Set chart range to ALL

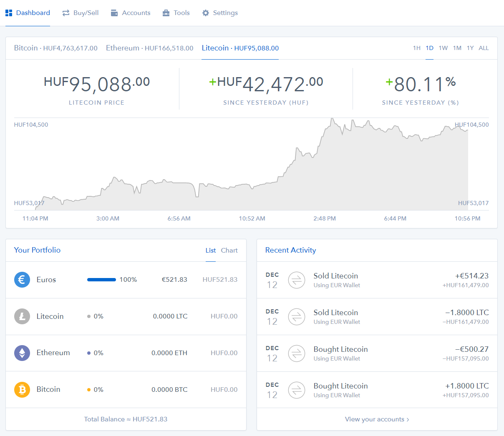point(484,48)
